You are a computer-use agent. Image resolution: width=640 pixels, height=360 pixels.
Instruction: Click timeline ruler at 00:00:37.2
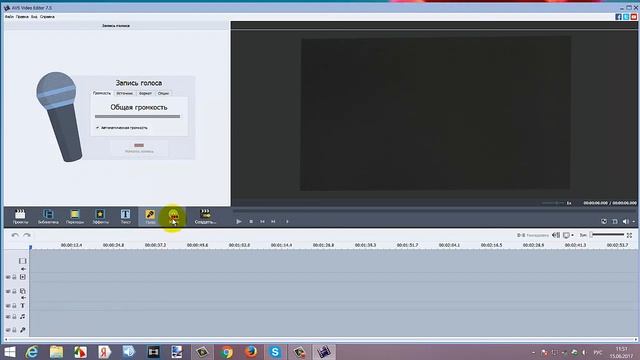coord(155,245)
